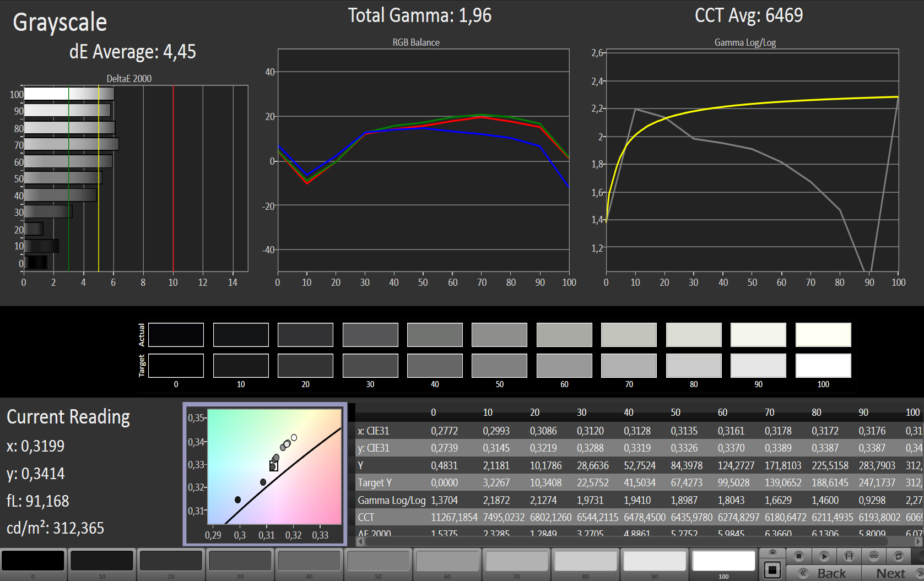Click the 30 bar in DeltaE 2000 chart
924x581 pixels.
click(x=48, y=211)
